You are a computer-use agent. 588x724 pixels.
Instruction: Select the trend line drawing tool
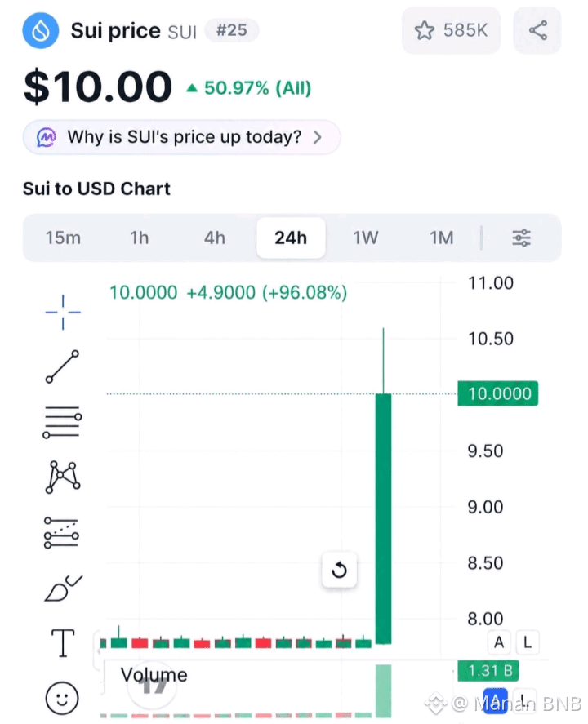62,366
